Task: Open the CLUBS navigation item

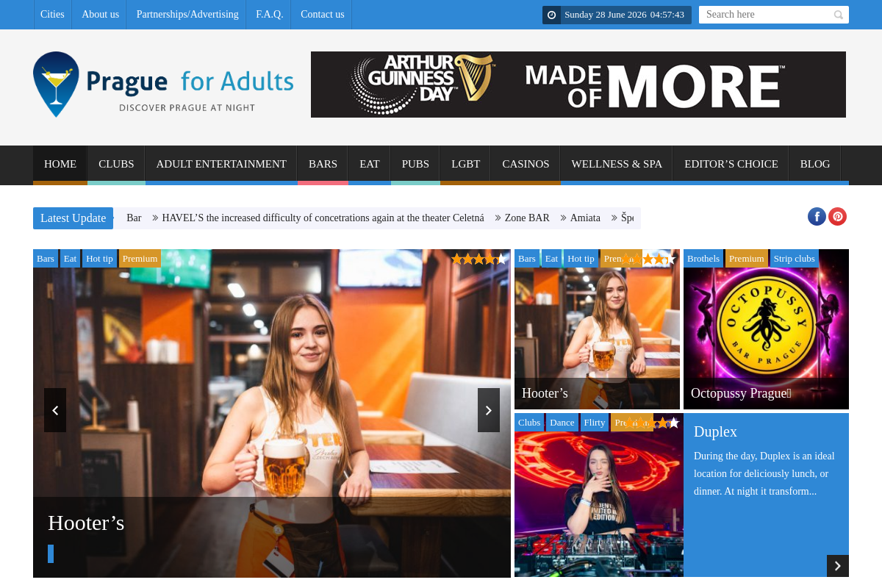Action: 116,164
